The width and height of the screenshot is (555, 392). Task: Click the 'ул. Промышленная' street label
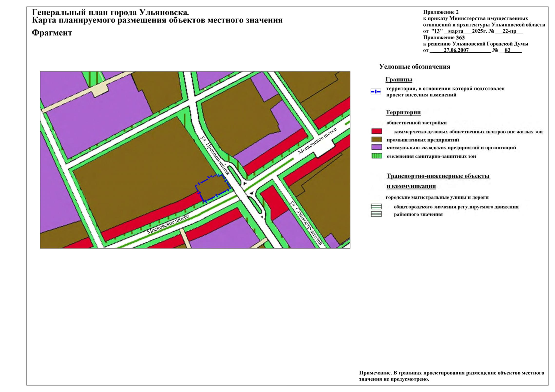coord(215,155)
